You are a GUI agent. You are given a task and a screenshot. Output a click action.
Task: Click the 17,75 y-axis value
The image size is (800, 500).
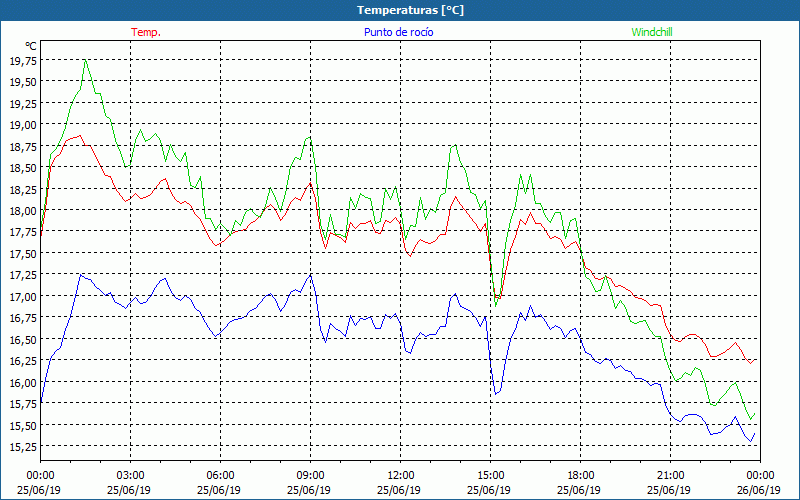point(23,232)
